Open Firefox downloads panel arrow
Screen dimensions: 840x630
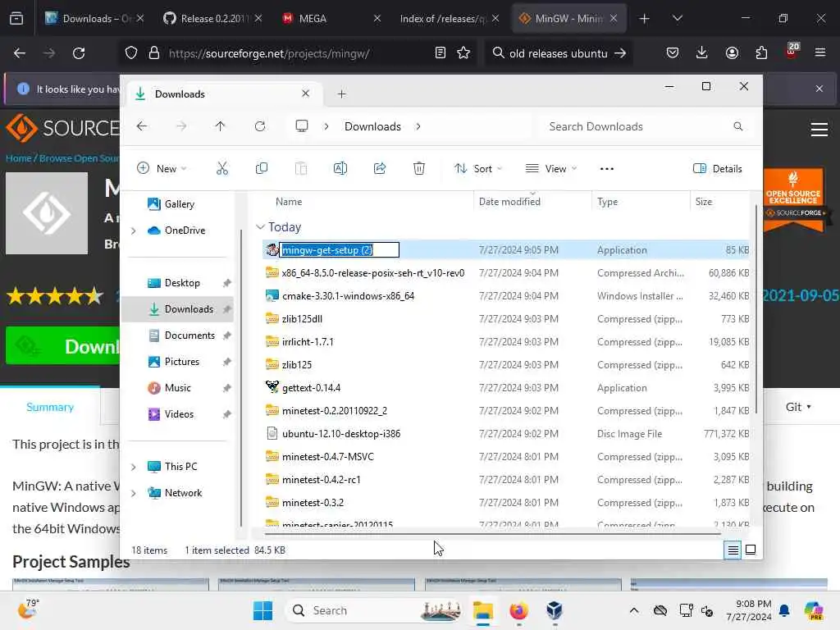click(x=702, y=53)
